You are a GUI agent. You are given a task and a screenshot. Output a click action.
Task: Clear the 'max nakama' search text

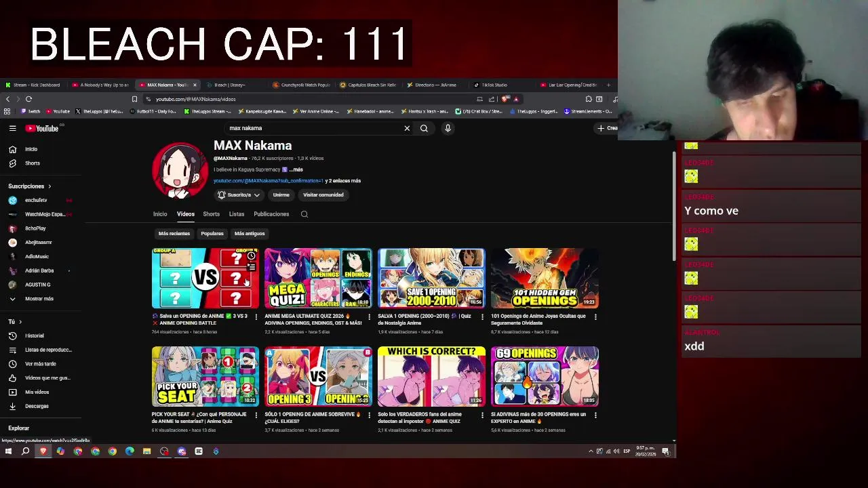[407, 128]
